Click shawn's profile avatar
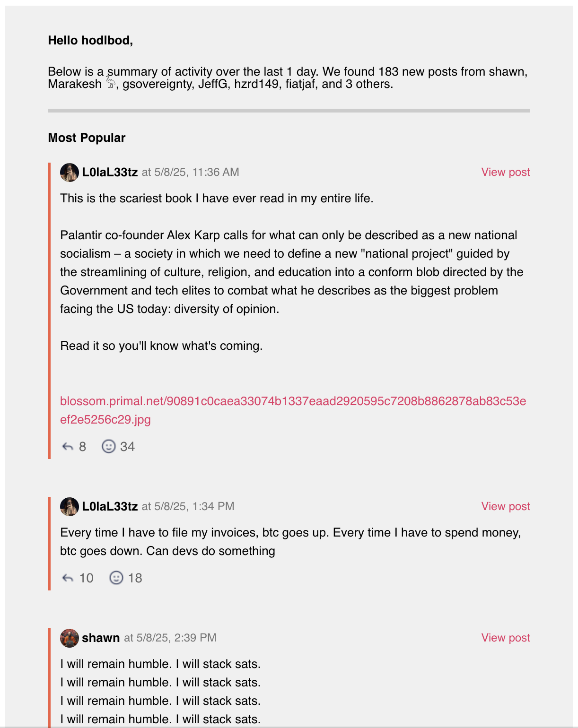 point(70,638)
